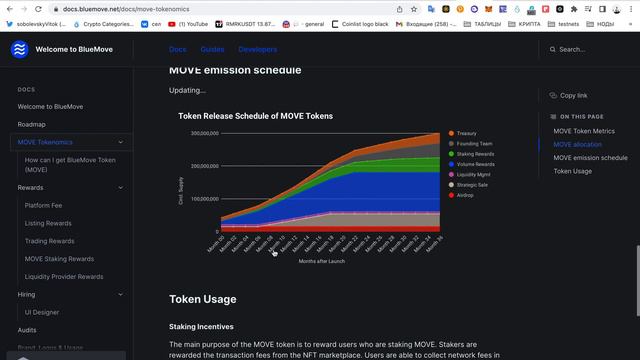
Task: Open MOVE Staking Rewards page
Action: (59, 259)
